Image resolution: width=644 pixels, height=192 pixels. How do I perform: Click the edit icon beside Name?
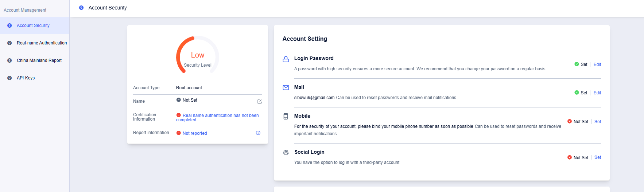pyautogui.click(x=260, y=102)
